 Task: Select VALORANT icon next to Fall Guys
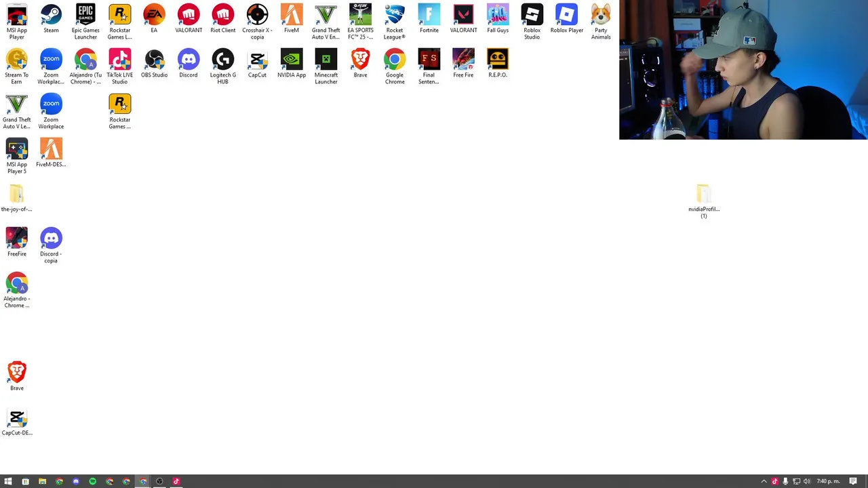tap(464, 19)
